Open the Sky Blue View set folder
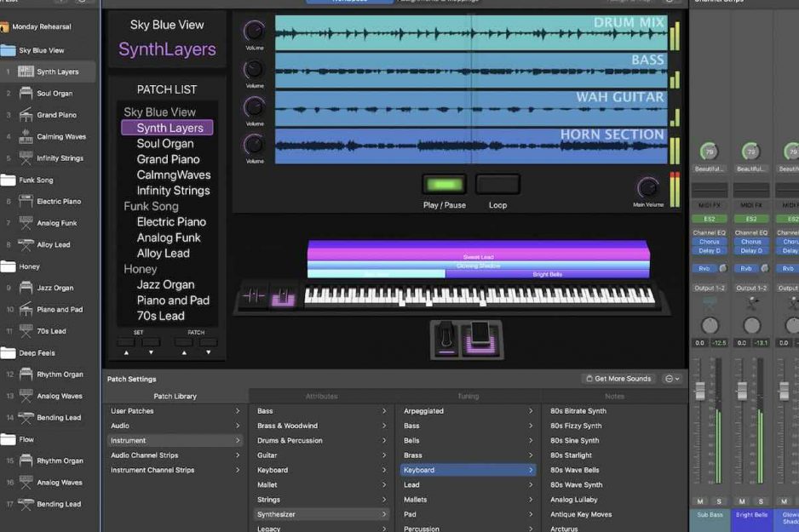 pyautogui.click(x=9, y=50)
